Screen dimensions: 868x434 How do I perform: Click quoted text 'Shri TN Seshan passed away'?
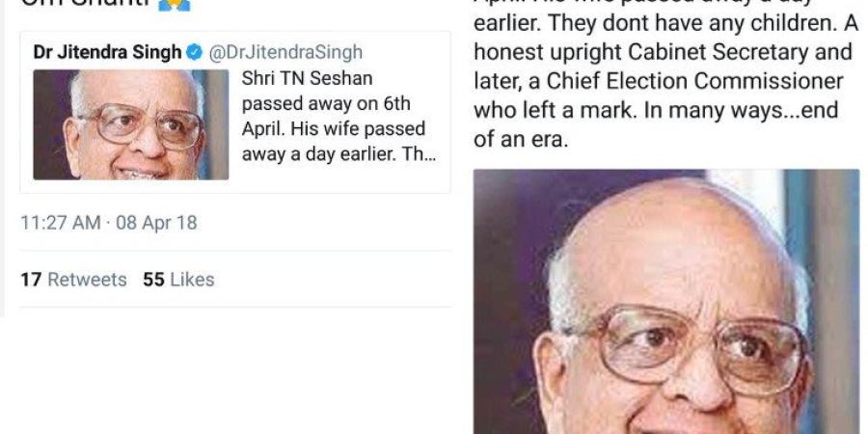(326, 91)
